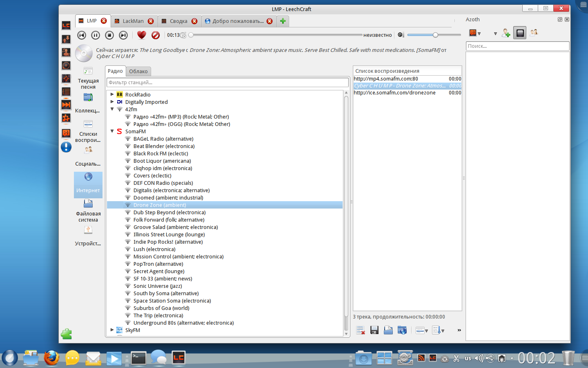Open the playlist sorting dropdown
This screenshot has width=588, height=368.
tap(438, 330)
